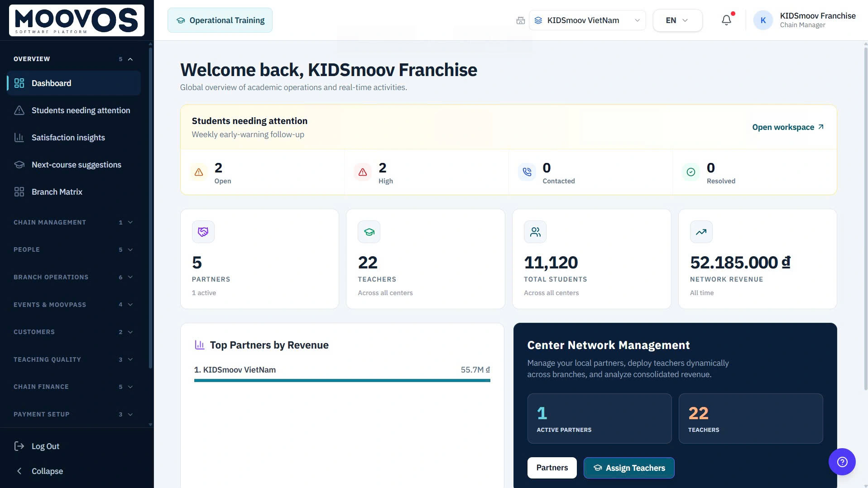This screenshot has height=488, width=868.
Task: Select Dashboard in the sidebar
Action: click(74, 83)
